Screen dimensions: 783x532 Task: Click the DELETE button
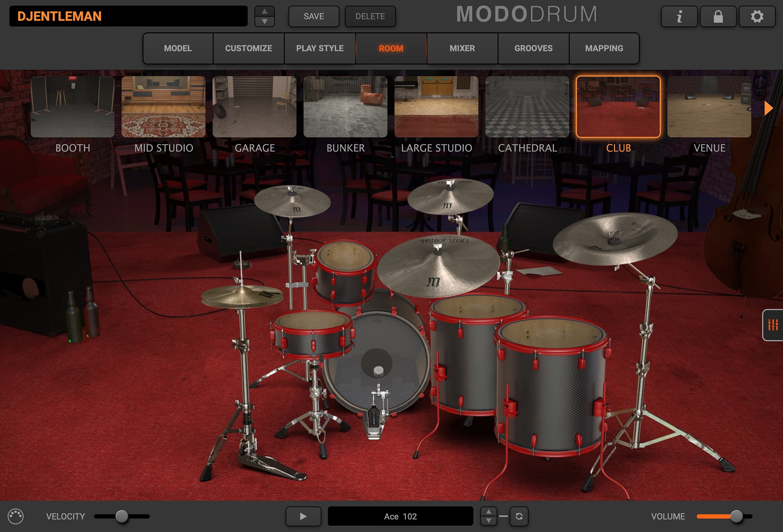point(370,16)
